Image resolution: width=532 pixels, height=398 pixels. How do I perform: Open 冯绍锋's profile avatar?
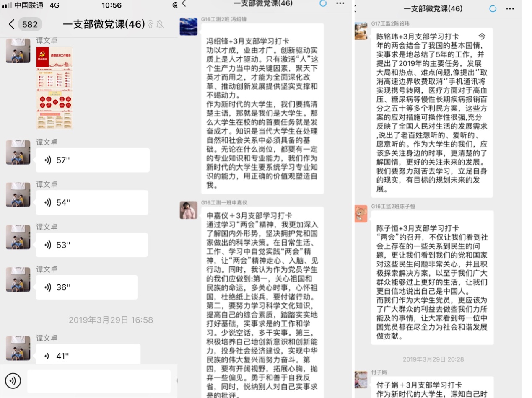pyautogui.click(x=188, y=27)
